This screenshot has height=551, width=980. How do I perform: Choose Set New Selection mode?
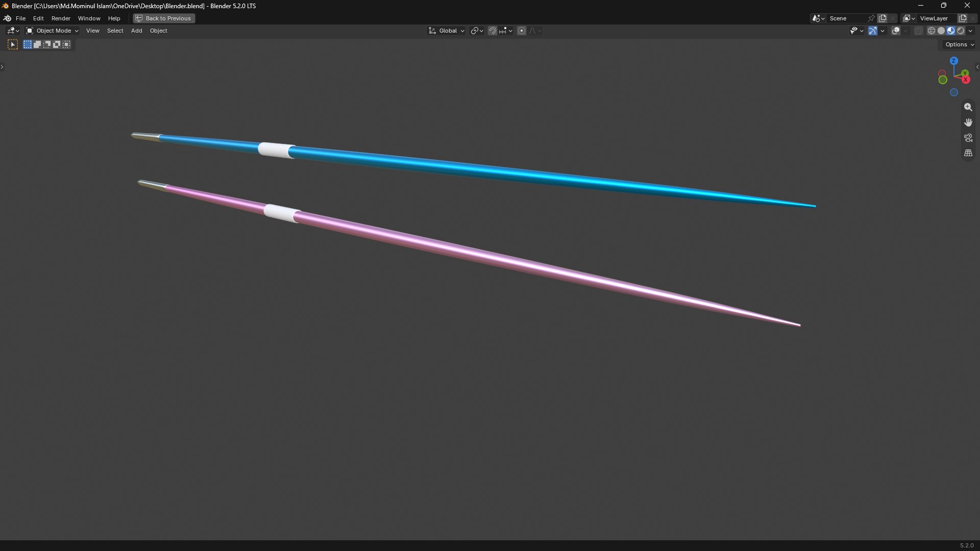pyautogui.click(x=28, y=44)
